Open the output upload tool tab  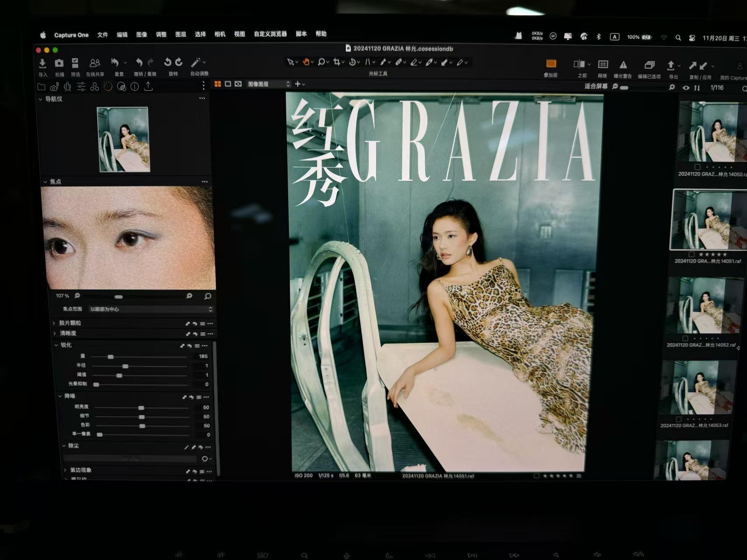(x=148, y=86)
